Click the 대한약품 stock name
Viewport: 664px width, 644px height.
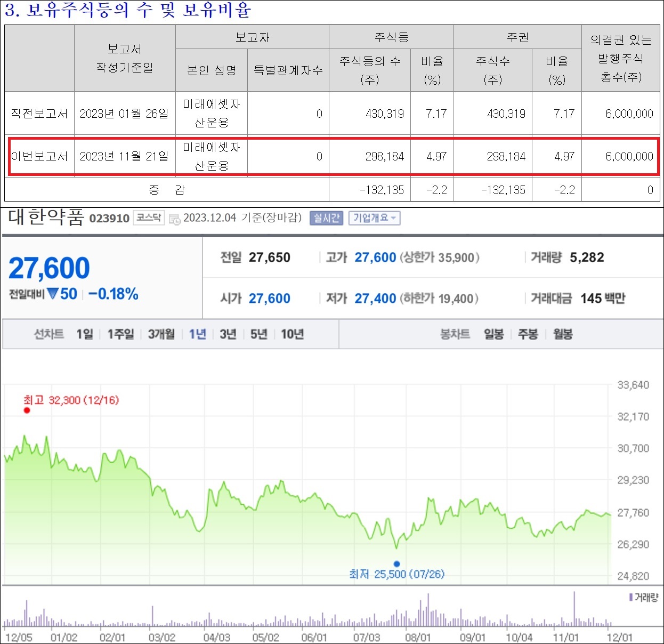coord(46,217)
